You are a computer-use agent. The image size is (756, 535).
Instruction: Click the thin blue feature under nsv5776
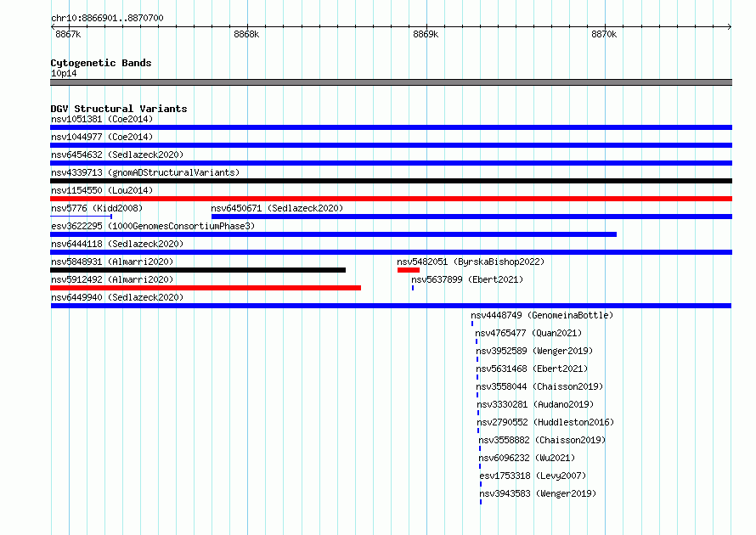tap(81, 217)
